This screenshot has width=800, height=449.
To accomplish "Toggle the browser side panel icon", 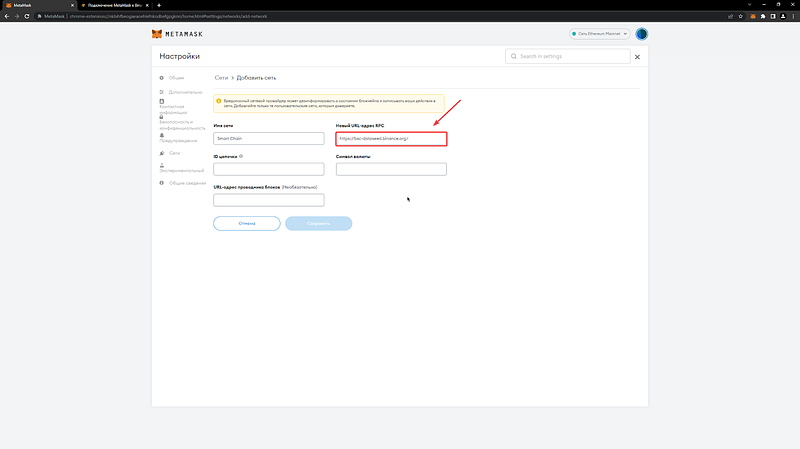I will tap(773, 16).
